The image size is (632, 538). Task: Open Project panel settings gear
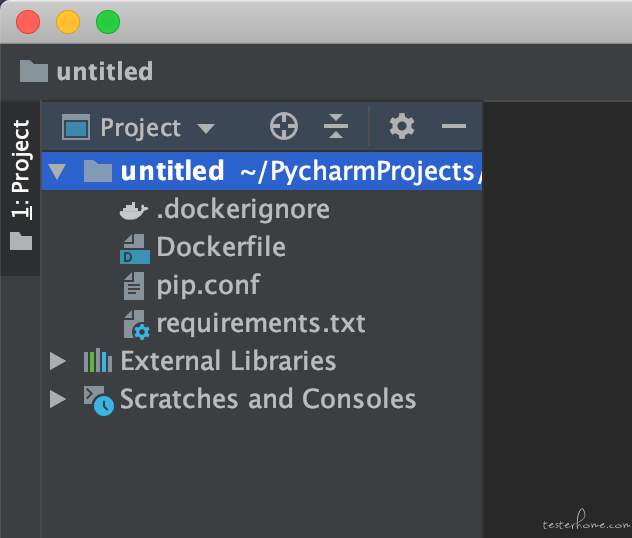click(401, 126)
